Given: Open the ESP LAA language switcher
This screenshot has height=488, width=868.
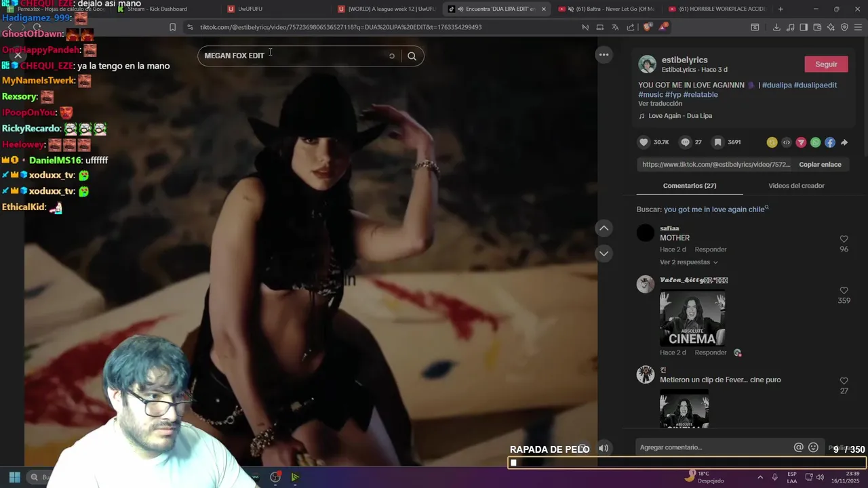Looking at the screenshot, I should point(791,477).
